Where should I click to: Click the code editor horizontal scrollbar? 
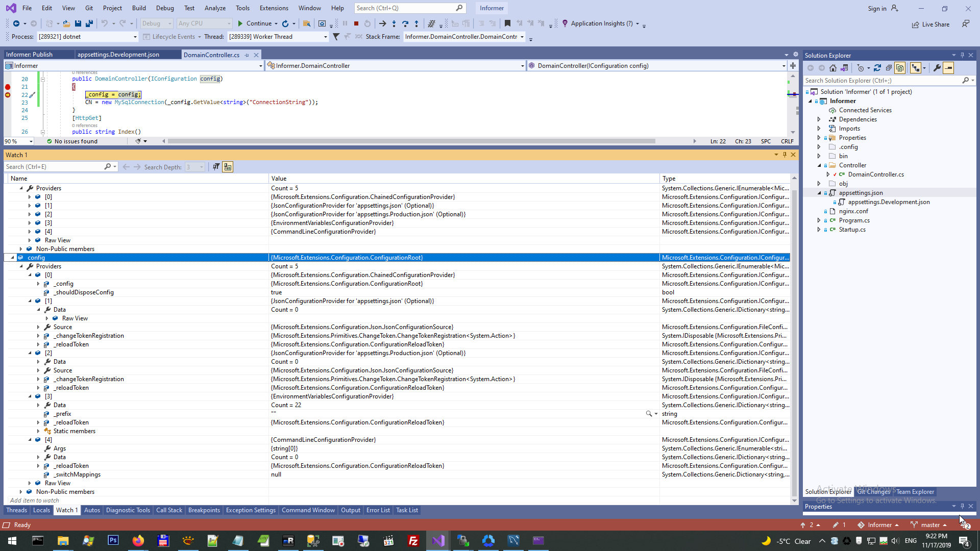click(411, 141)
